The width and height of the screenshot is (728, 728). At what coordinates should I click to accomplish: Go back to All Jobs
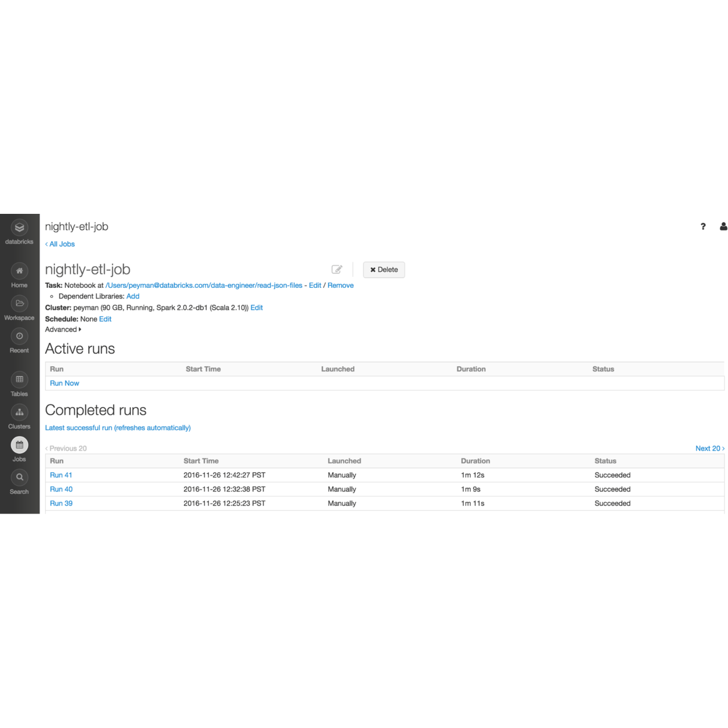(60, 244)
